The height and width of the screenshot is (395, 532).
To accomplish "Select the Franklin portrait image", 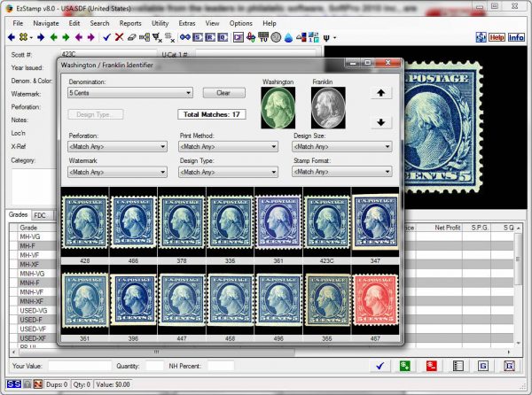I will (x=328, y=107).
